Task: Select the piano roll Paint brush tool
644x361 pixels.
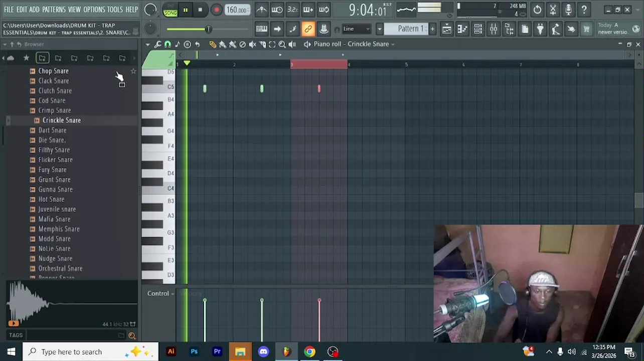Action: point(223,44)
